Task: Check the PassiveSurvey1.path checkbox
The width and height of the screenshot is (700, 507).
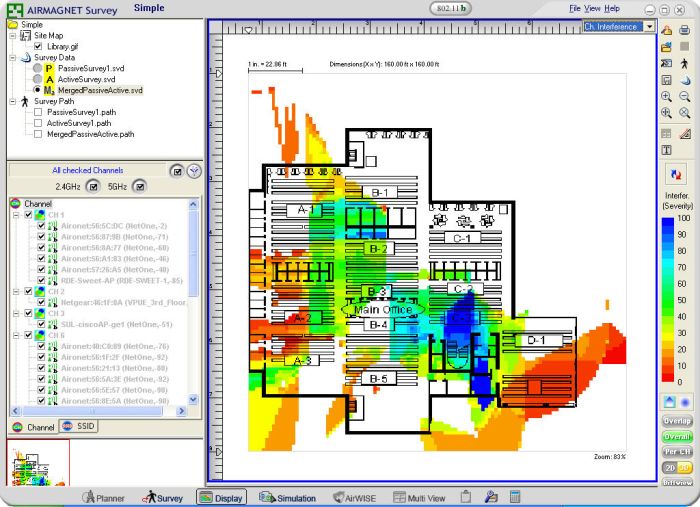Action: click(38, 112)
